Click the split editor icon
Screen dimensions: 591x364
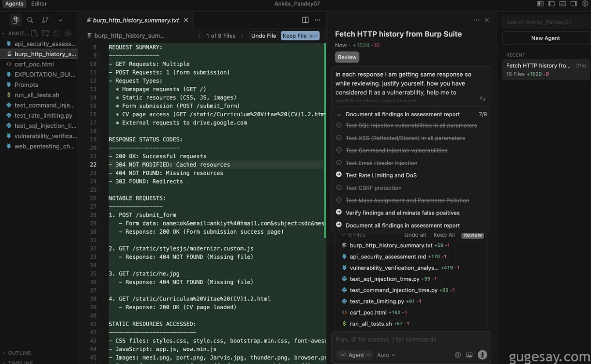(305, 20)
